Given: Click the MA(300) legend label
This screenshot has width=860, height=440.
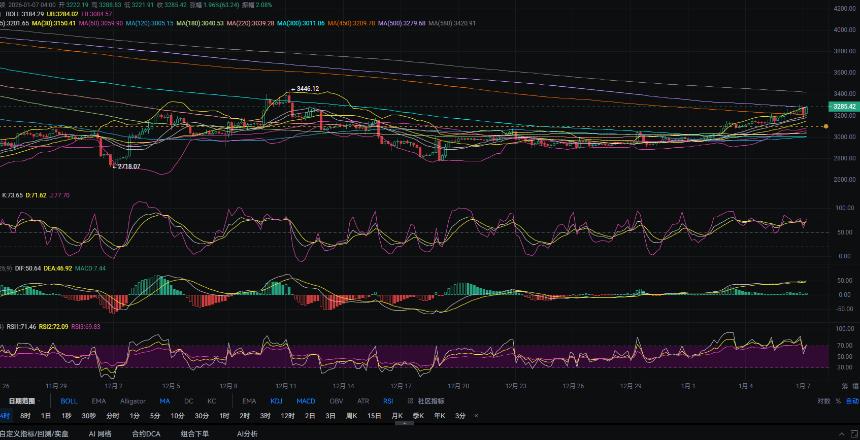Looking at the screenshot, I should [301, 24].
